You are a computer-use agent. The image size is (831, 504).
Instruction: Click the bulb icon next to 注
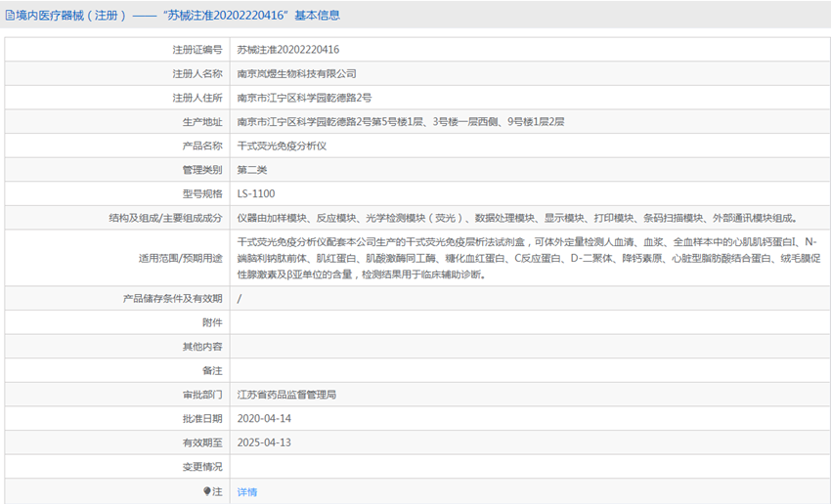pyautogui.click(x=206, y=491)
